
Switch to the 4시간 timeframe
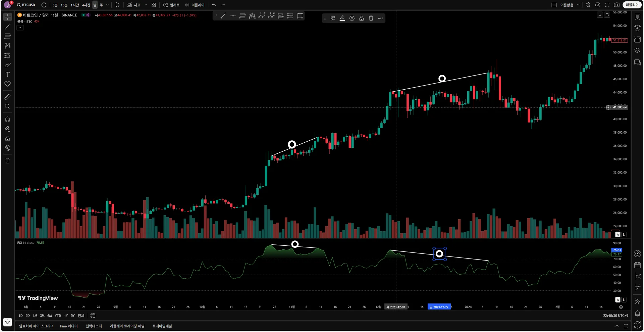click(86, 5)
